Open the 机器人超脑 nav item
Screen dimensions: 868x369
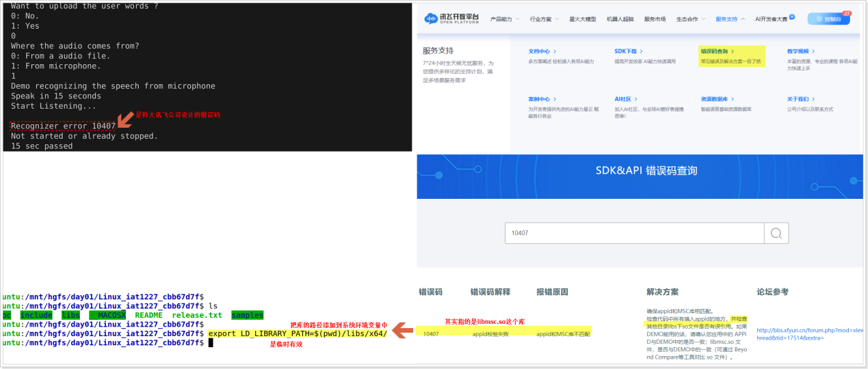(x=620, y=19)
